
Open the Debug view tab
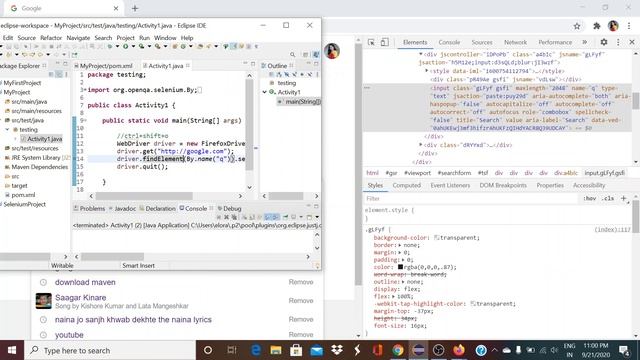pos(229,208)
